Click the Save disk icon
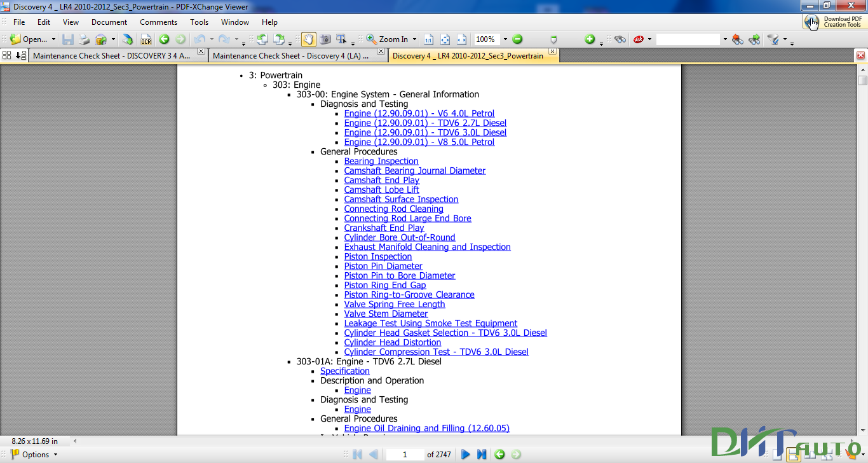 (x=68, y=39)
